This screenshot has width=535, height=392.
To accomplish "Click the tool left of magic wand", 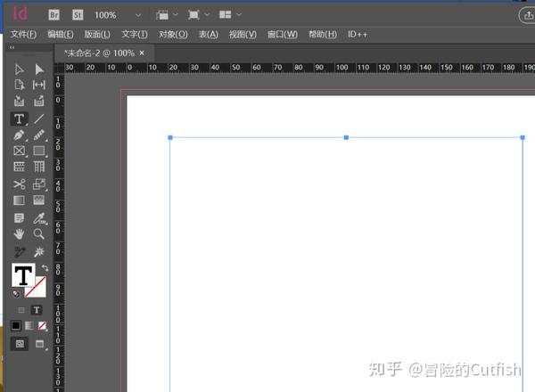I will [19, 252].
